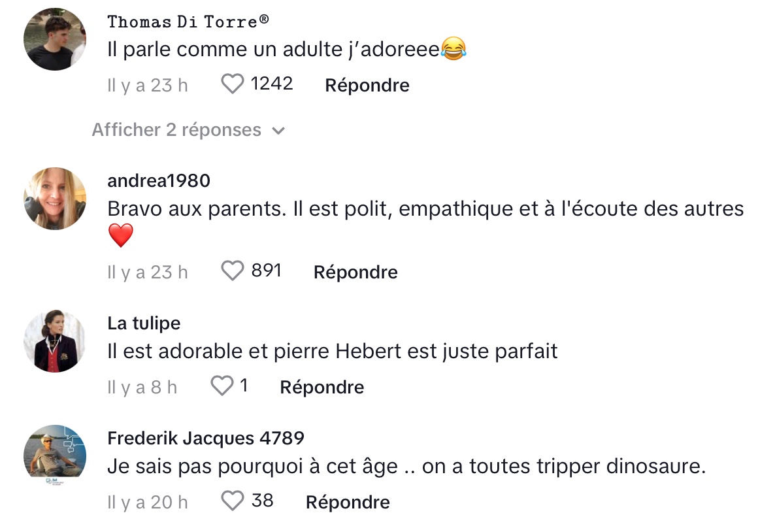
Task: Click the 1242 like count
Action: [x=272, y=84]
